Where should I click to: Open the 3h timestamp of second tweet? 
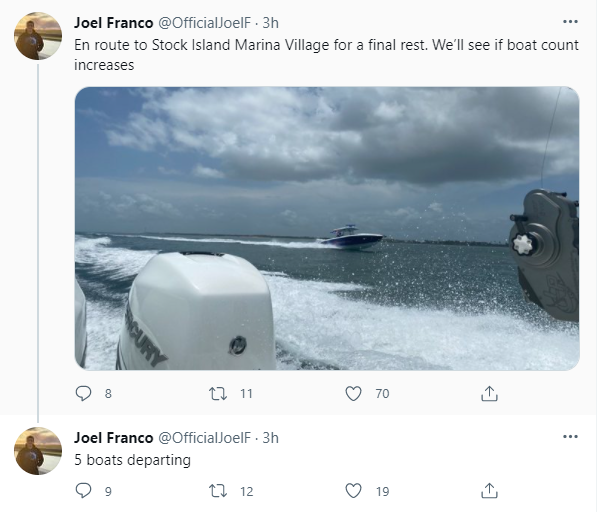(270, 438)
